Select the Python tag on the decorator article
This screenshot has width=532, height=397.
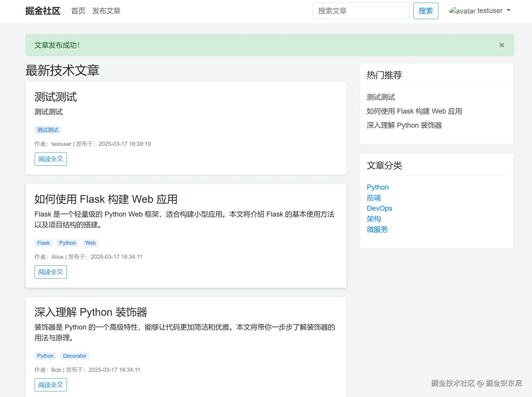(x=45, y=356)
